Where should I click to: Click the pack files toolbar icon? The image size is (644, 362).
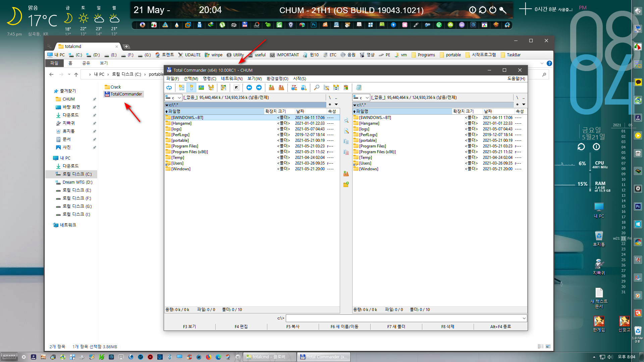pyautogui.click(x=271, y=88)
